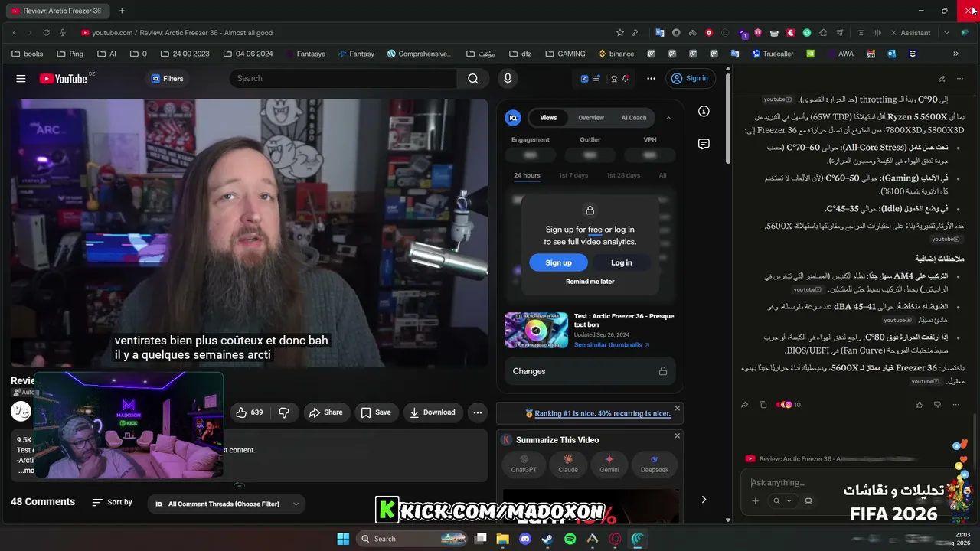This screenshot has width=980, height=551.
Task: Open the browser tab list dropdown arrow
Action: (946, 33)
